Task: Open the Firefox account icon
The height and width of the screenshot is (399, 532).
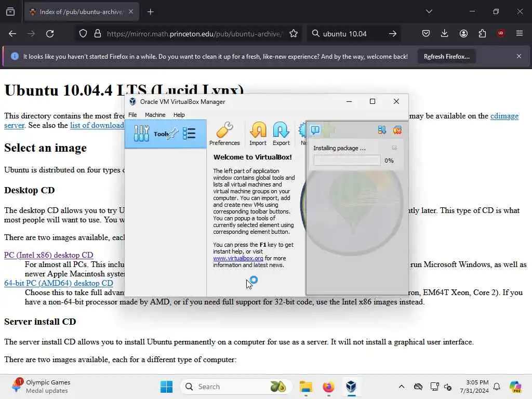Action: click(x=463, y=34)
